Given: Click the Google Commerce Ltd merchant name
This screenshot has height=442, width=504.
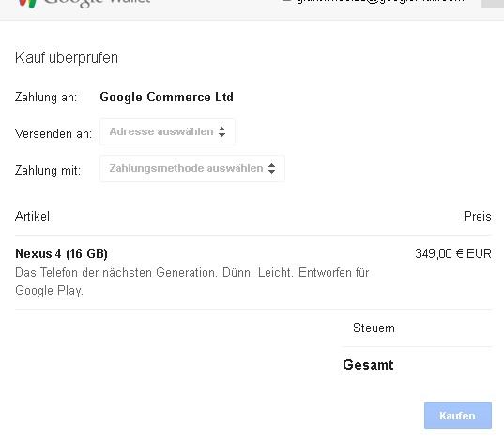Looking at the screenshot, I should pos(166,97).
